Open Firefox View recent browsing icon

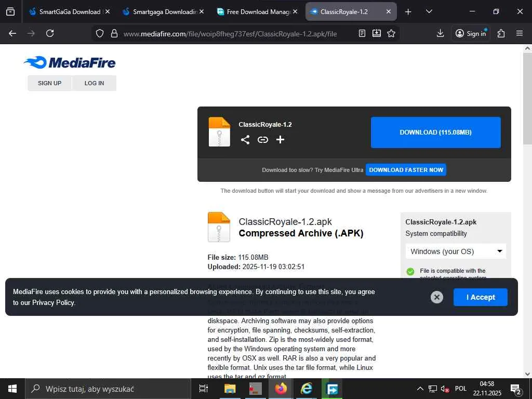click(10, 11)
